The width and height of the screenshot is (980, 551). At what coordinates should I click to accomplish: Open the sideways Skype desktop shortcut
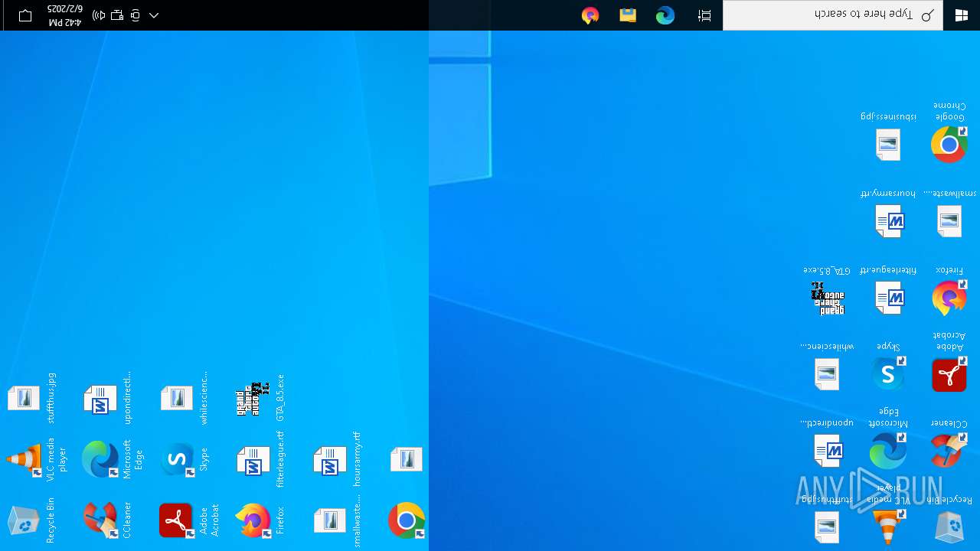pyautogui.click(x=177, y=459)
